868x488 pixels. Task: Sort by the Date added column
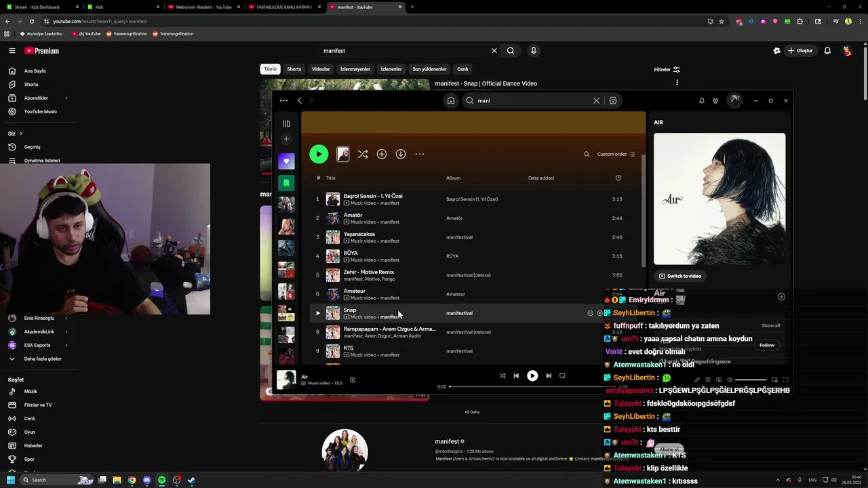(541, 178)
